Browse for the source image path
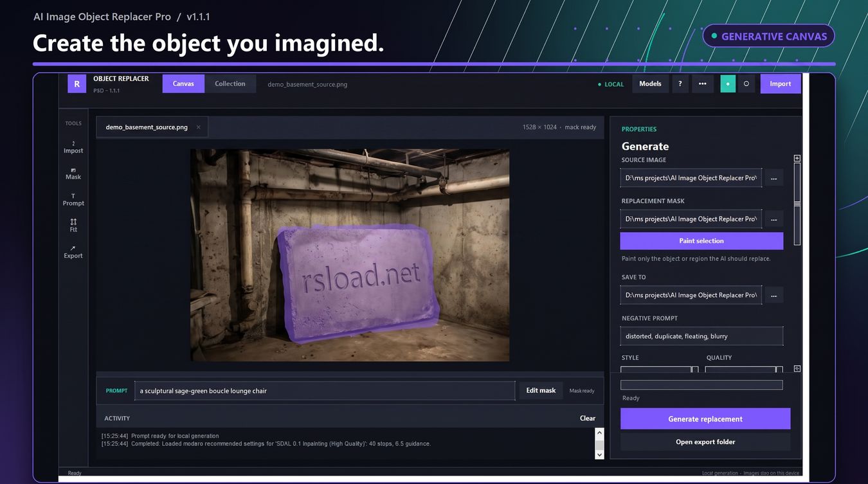868x484 pixels. click(773, 178)
